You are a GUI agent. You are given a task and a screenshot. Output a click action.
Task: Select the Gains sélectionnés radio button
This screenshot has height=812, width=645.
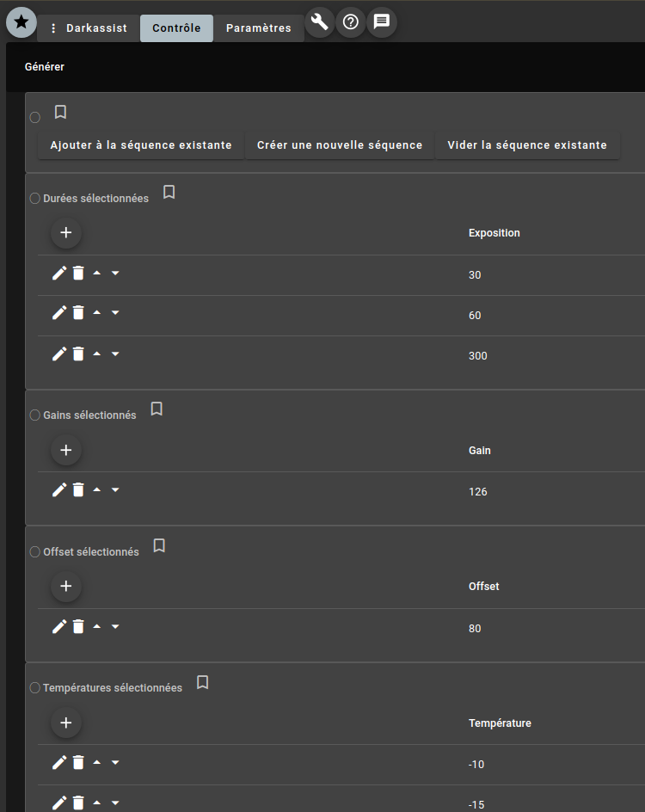click(x=35, y=415)
